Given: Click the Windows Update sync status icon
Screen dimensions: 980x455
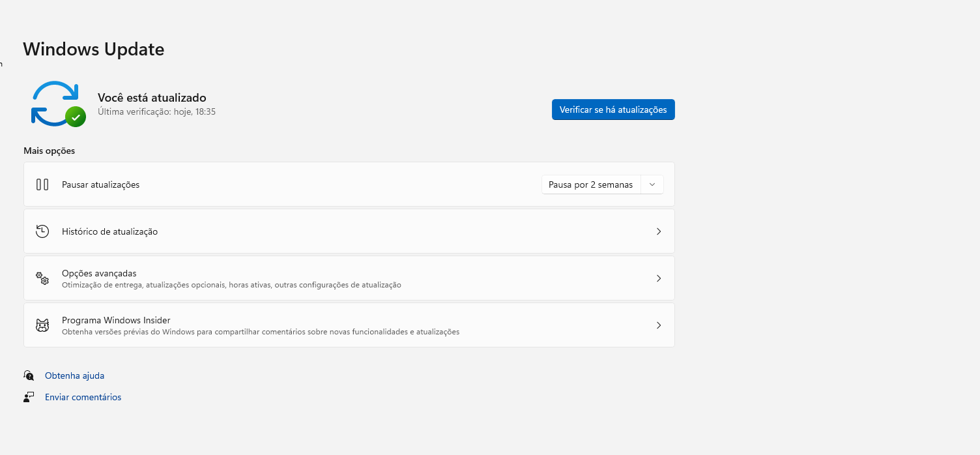Looking at the screenshot, I should [58, 104].
